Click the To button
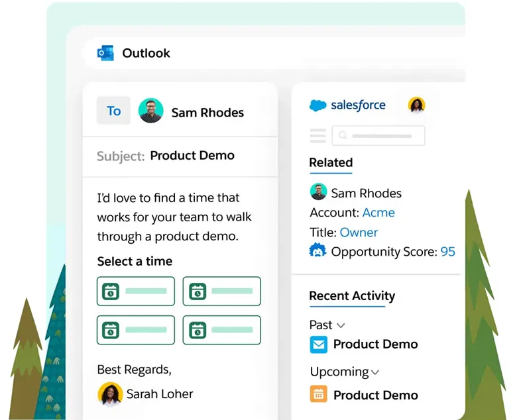The height and width of the screenshot is (420, 513). pyautogui.click(x=113, y=111)
